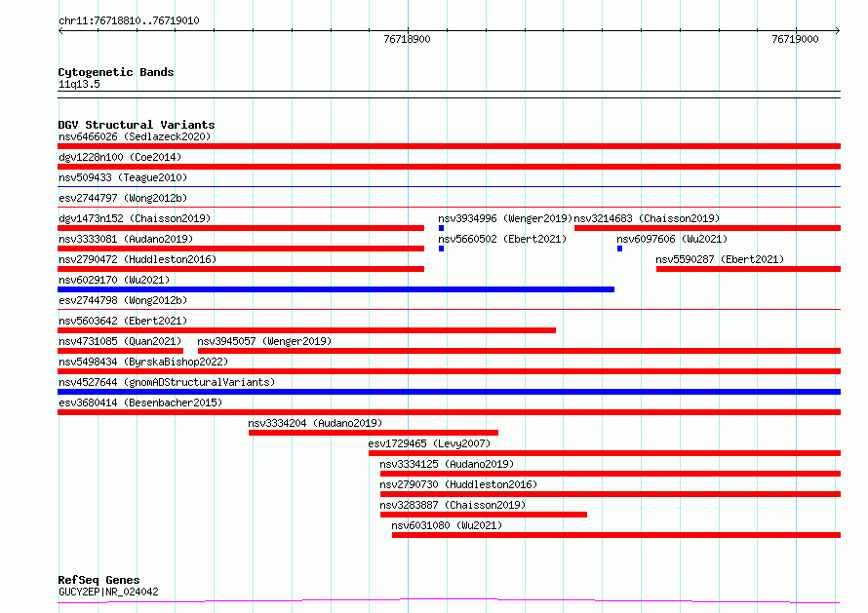Screen dimensions: 868x613
Task: Click the red esv1729465 variant bar
Action: tap(605, 453)
